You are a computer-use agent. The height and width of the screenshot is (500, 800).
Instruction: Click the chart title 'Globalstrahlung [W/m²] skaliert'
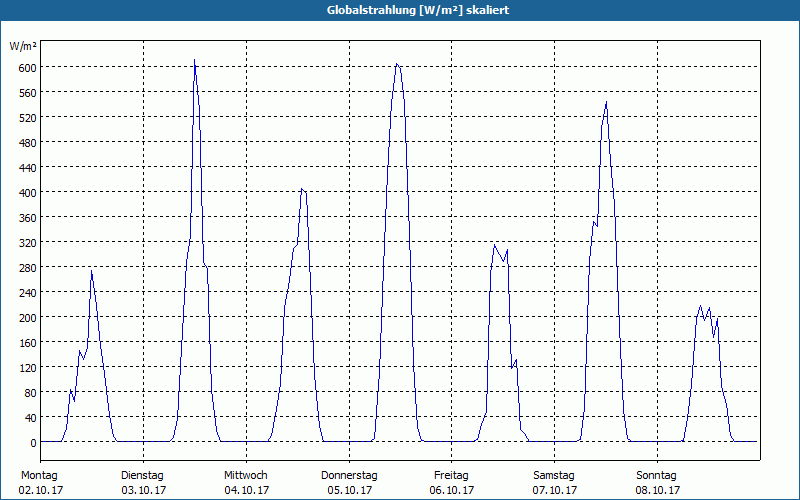pyautogui.click(x=418, y=10)
